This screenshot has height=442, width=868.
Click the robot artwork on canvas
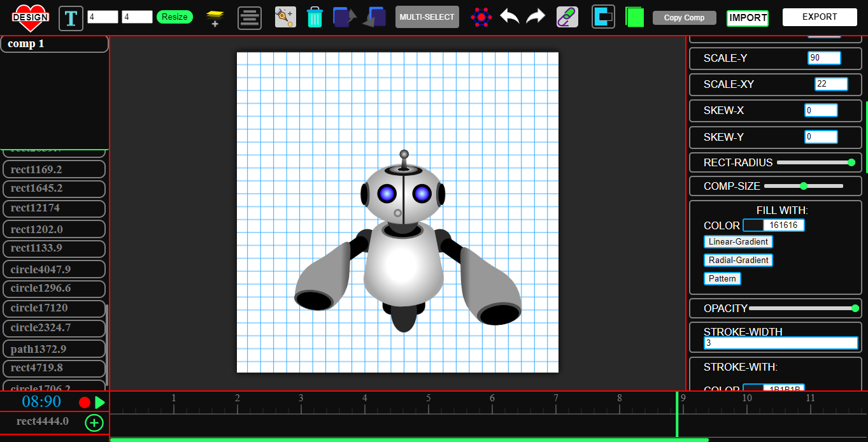pyautogui.click(x=408, y=241)
